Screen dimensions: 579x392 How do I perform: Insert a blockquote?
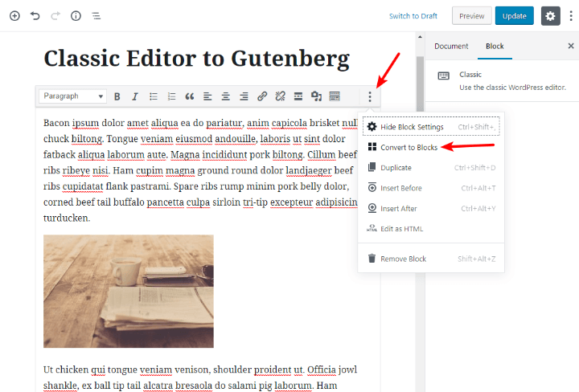[190, 96]
